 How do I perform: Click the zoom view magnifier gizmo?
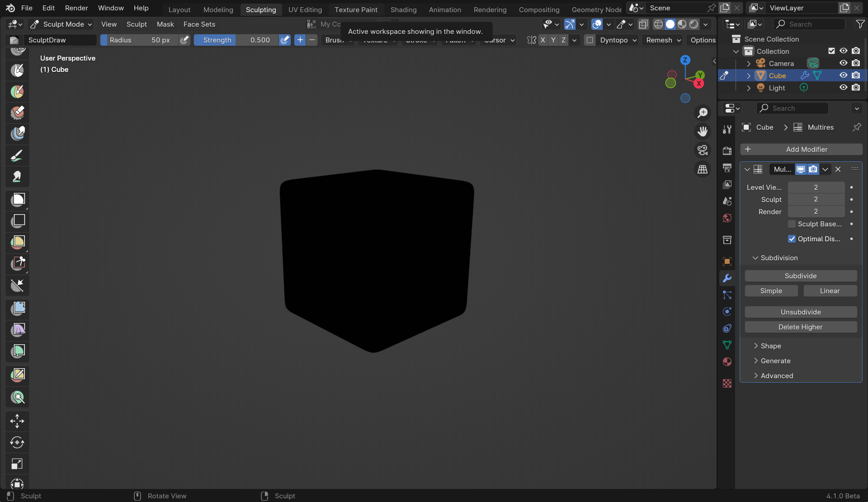(703, 113)
